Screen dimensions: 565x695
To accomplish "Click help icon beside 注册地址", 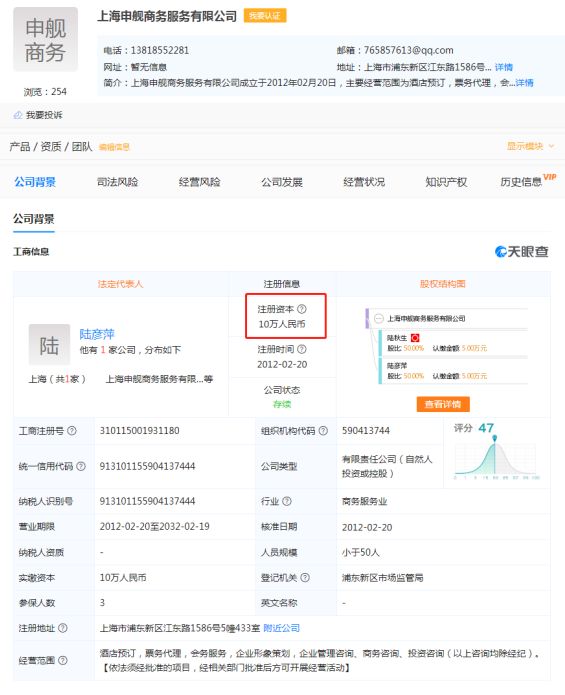I will (x=63, y=628).
